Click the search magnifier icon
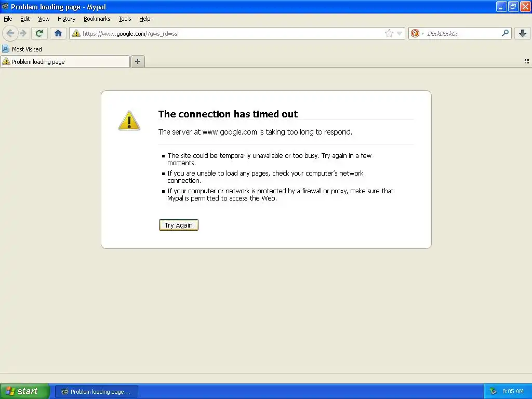The height and width of the screenshot is (399, 532). point(505,33)
